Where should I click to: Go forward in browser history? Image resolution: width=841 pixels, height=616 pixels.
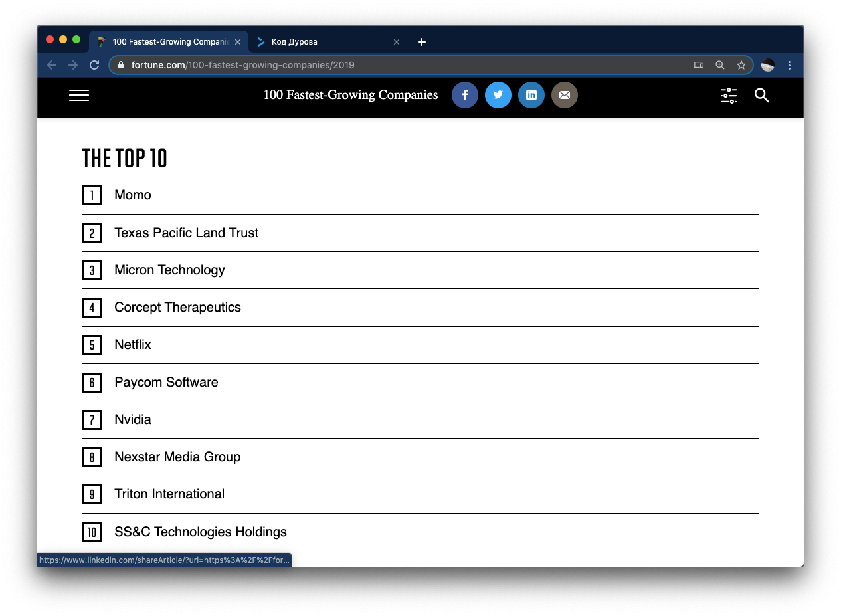point(73,65)
